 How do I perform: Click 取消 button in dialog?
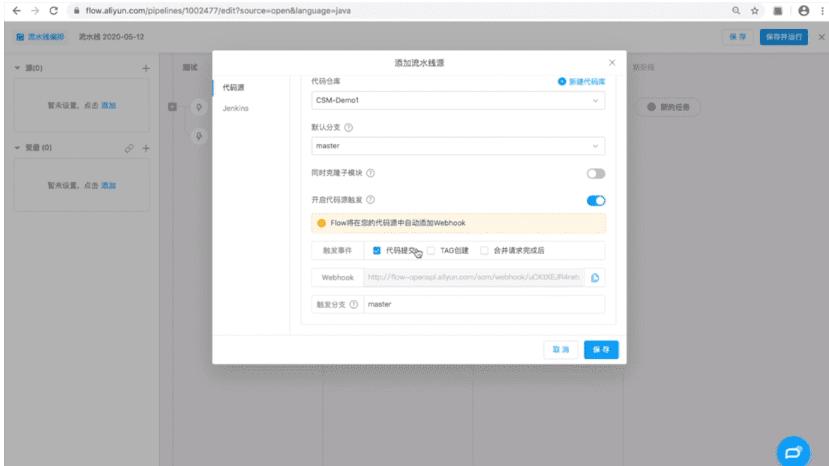coord(560,350)
